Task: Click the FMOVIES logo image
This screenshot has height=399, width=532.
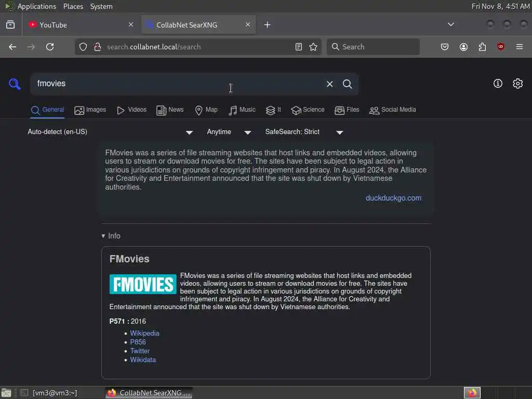Action: pyautogui.click(x=143, y=284)
